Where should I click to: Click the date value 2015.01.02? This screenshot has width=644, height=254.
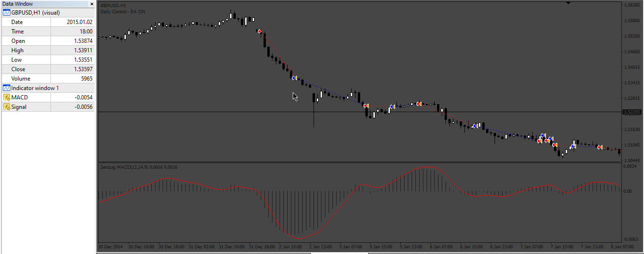[80, 22]
